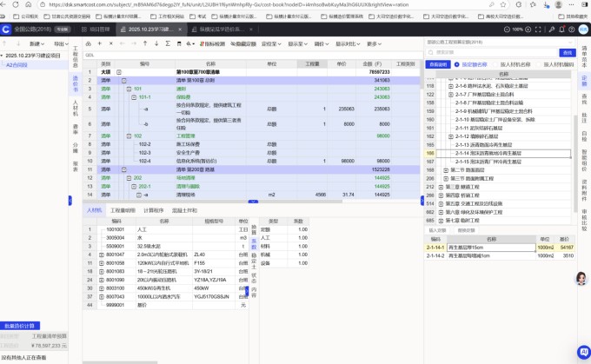This screenshot has width=591, height=364.
Task: Collapse the 101 通则 tree row
Action: point(127,89)
